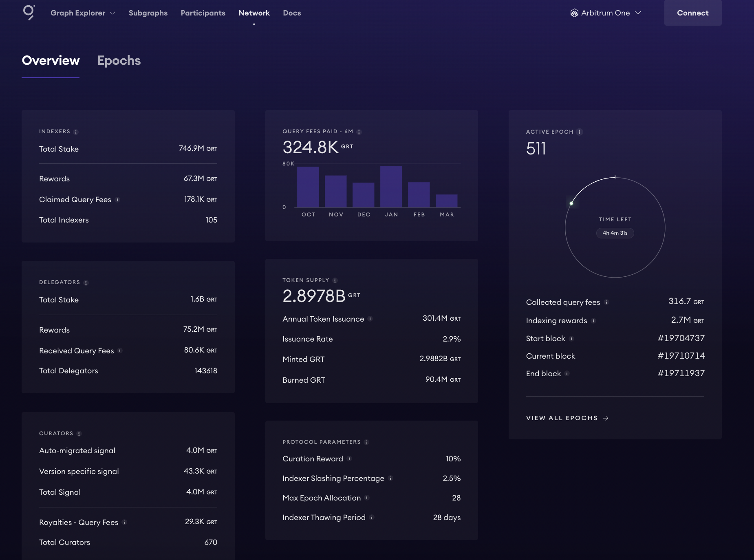The image size is (754, 560).
Task: Expand the Graph Explorer dropdown menu
Action: 83,13
